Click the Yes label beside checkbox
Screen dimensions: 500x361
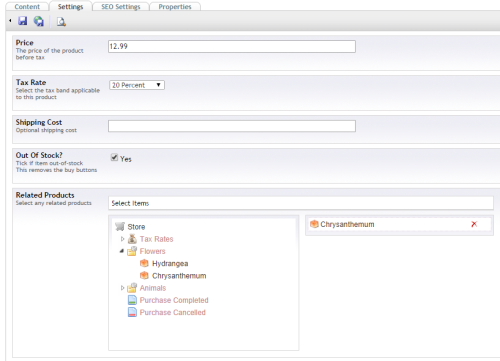click(126, 159)
